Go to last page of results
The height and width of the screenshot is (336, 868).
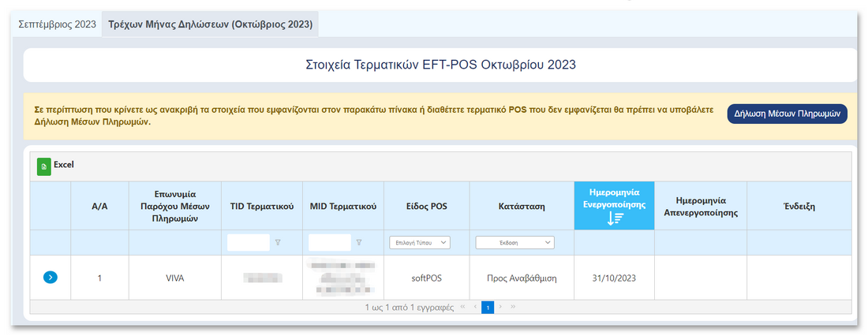(x=513, y=308)
